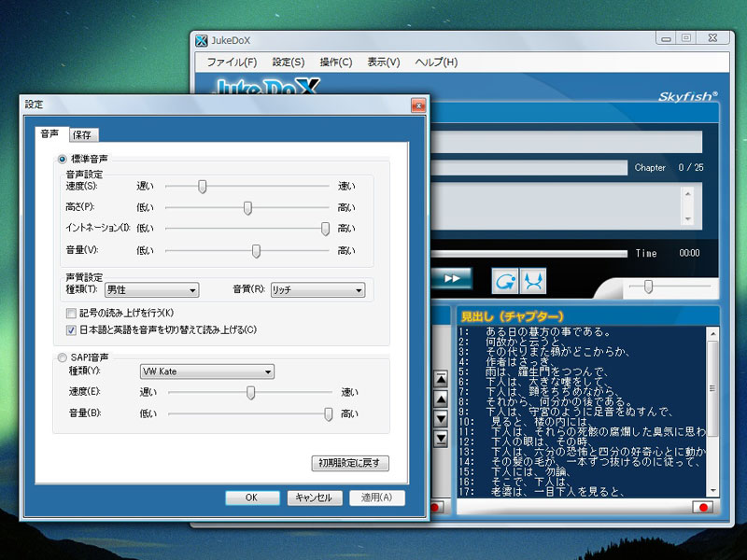The height and width of the screenshot is (560, 747).
Task: Open the 表示(V) menu
Action: tap(384, 63)
